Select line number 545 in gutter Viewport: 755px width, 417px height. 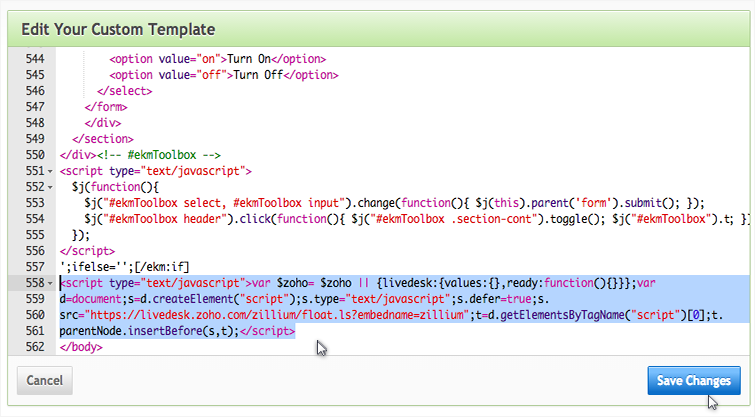click(x=35, y=75)
